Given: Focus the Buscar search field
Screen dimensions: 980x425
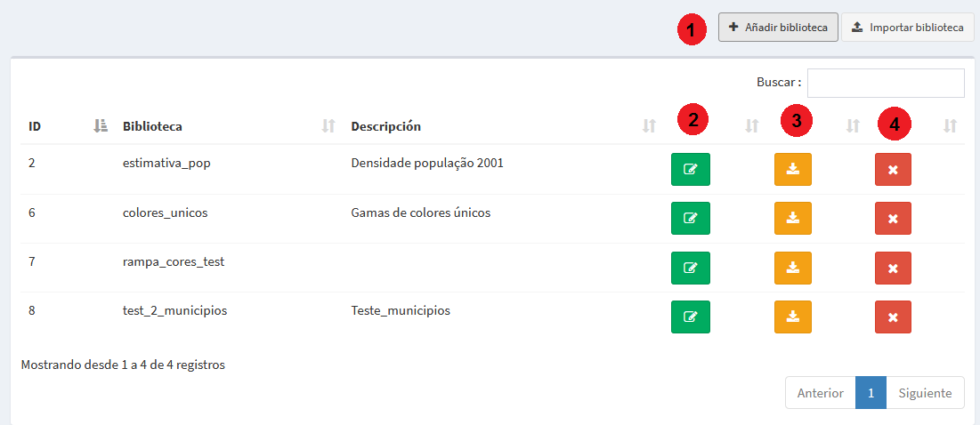Looking at the screenshot, I should coord(886,83).
